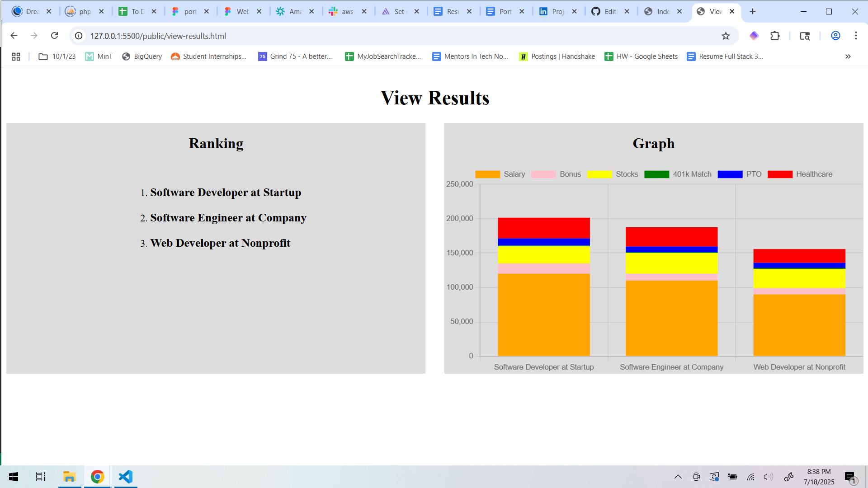Show hidden system tray icons
Viewport: 868px width, 488px height.
click(678, 477)
